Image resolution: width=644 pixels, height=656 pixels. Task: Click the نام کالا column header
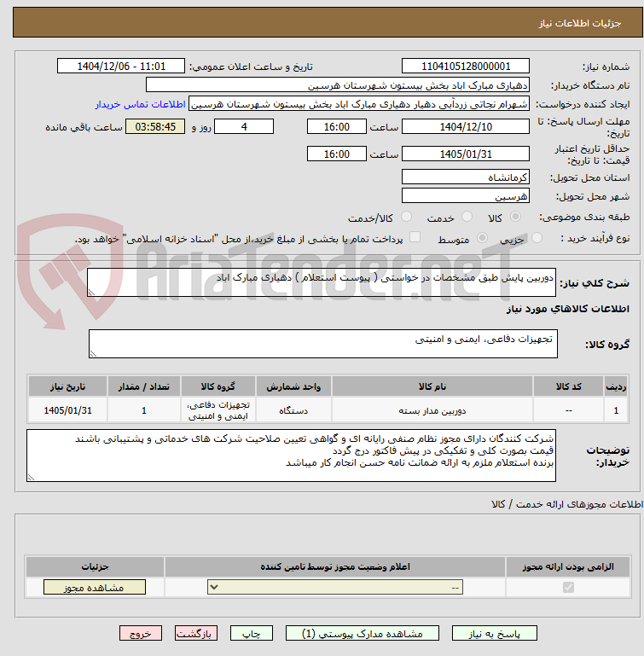pyautogui.click(x=432, y=386)
